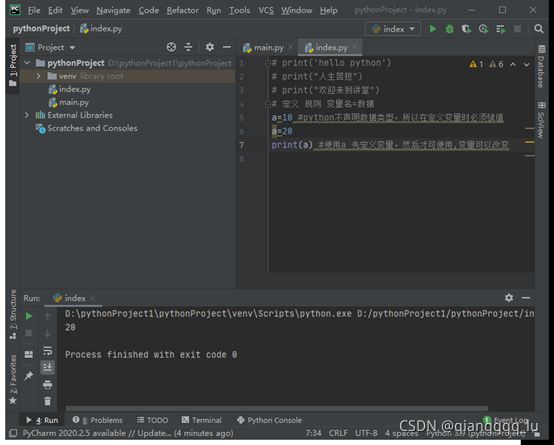Open Project panel gear settings
The image size is (554, 445).
pyautogui.click(x=210, y=47)
